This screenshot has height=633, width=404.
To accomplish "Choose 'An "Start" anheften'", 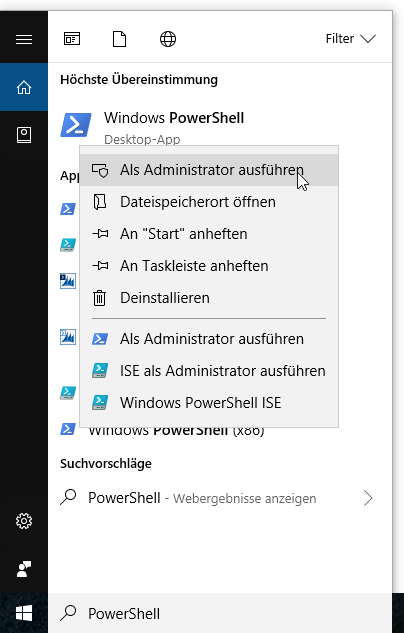I will click(209, 234).
